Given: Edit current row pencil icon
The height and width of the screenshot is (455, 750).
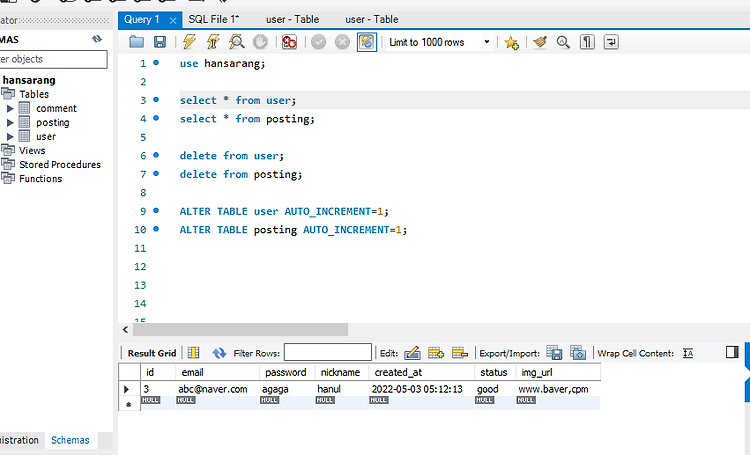Looking at the screenshot, I should click(412, 353).
